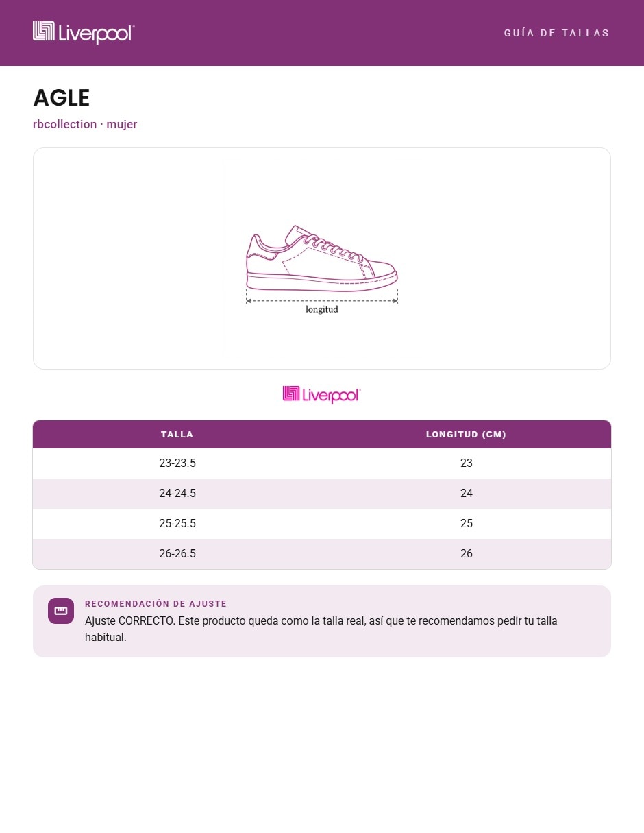The height and width of the screenshot is (833, 644).
Task: Click the length value 24 cell
Action: tap(467, 494)
